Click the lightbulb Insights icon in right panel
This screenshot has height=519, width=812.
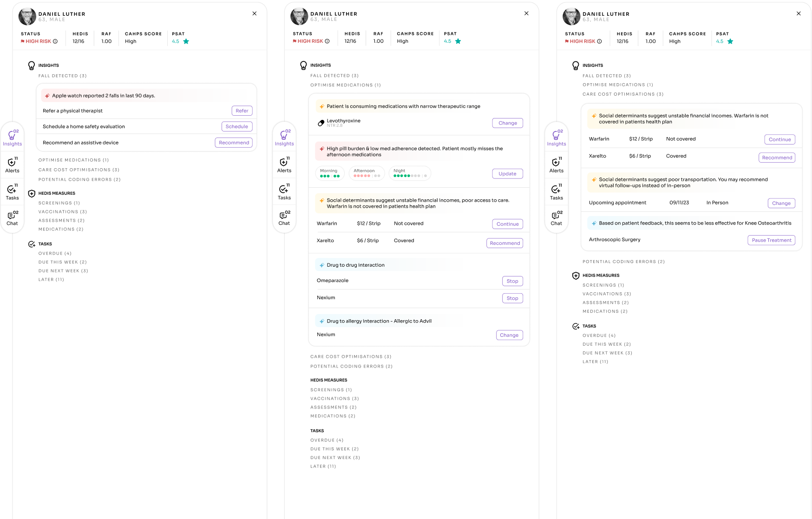576,66
